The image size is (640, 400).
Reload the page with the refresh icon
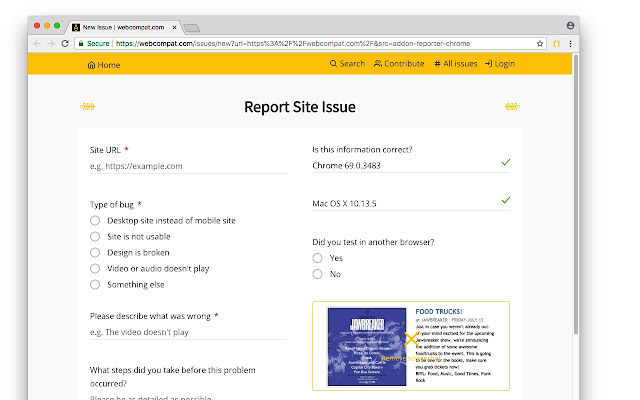(65, 43)
